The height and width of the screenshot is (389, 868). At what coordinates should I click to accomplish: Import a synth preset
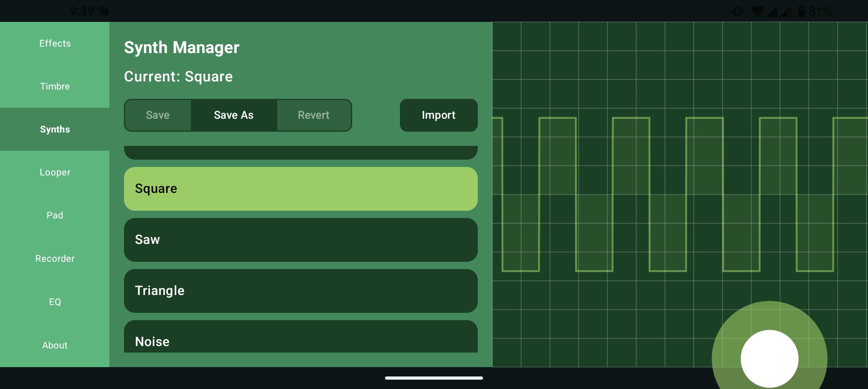(x=438, y=115)
